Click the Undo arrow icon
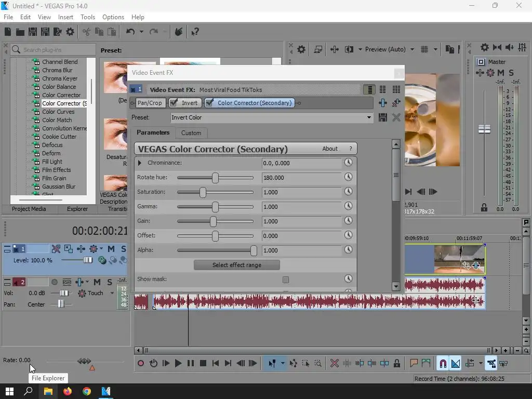The width and height of the screenshot is (532, 399). pos(130,32)
